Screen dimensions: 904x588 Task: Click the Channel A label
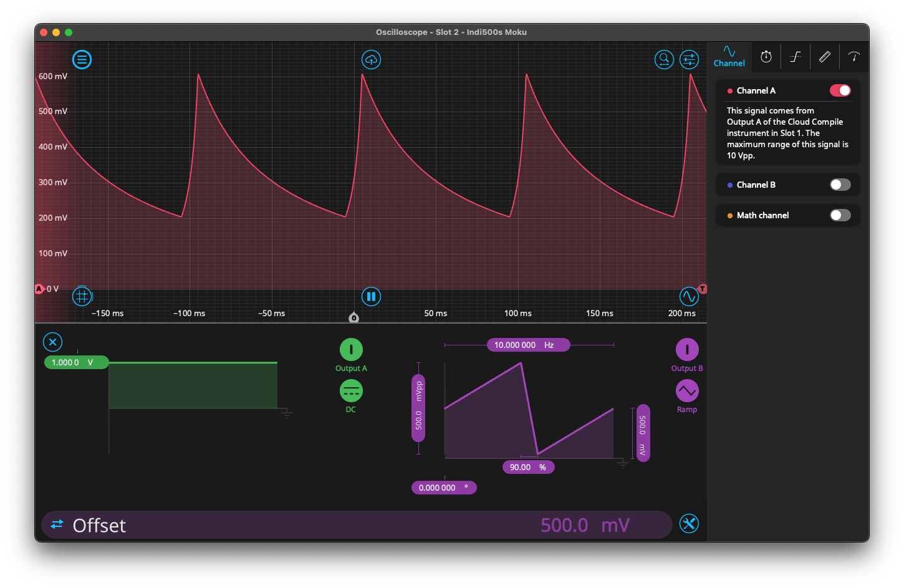click(756, 90)
